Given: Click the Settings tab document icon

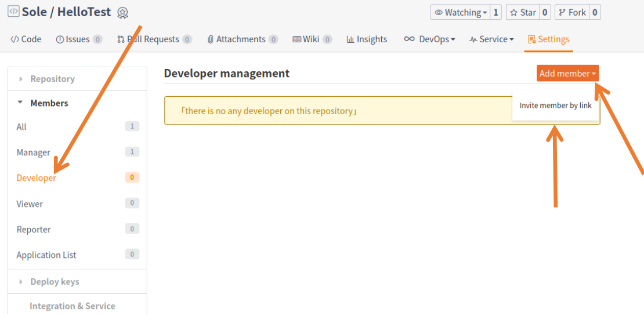Looking at the screenshot, I should 532,39.
